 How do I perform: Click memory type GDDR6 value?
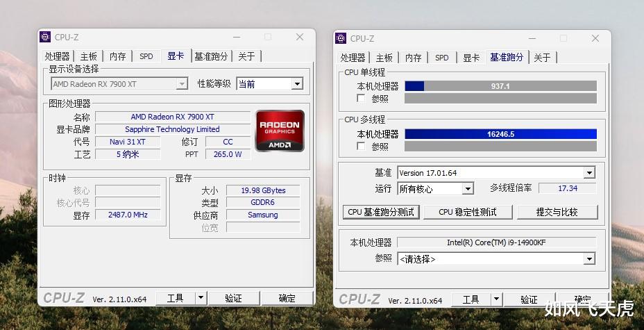pyautogui.click(x=263, y=202)
